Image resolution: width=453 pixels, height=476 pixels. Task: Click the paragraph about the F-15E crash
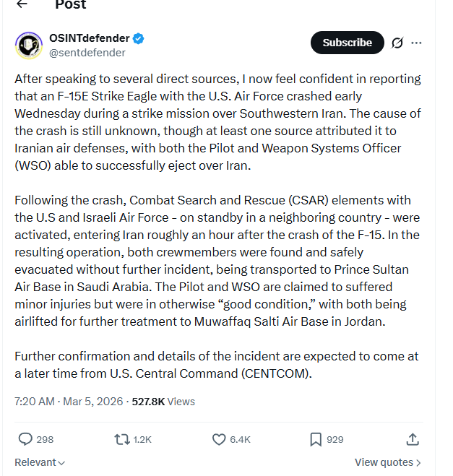coord(217,123)
